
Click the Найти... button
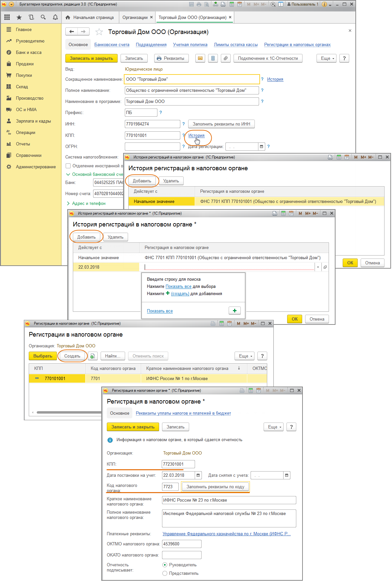click(x=113, y=356)
